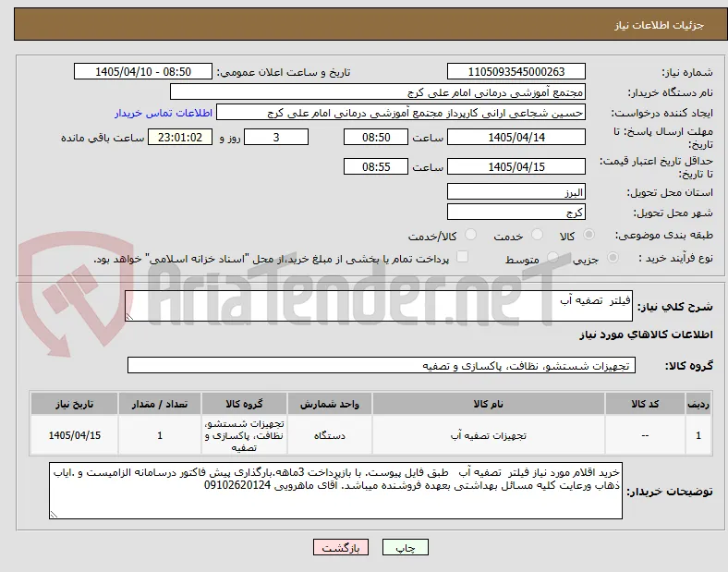
Task: Click the کد کالا column header
Action: (x=645, y=404)
